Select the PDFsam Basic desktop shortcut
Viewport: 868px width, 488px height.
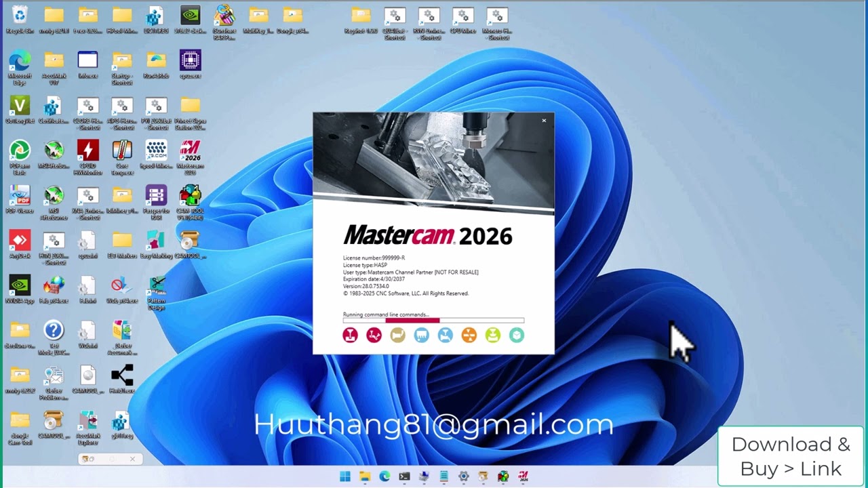[x=20, y=157]
